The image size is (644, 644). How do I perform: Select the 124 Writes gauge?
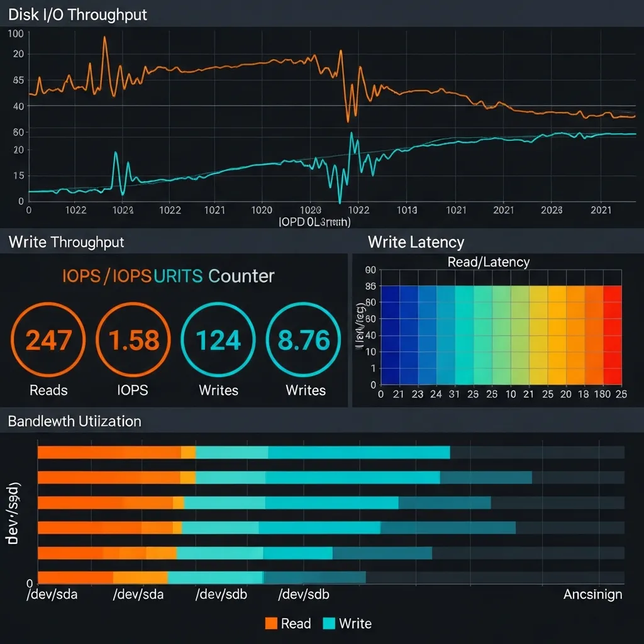[218, 340]
